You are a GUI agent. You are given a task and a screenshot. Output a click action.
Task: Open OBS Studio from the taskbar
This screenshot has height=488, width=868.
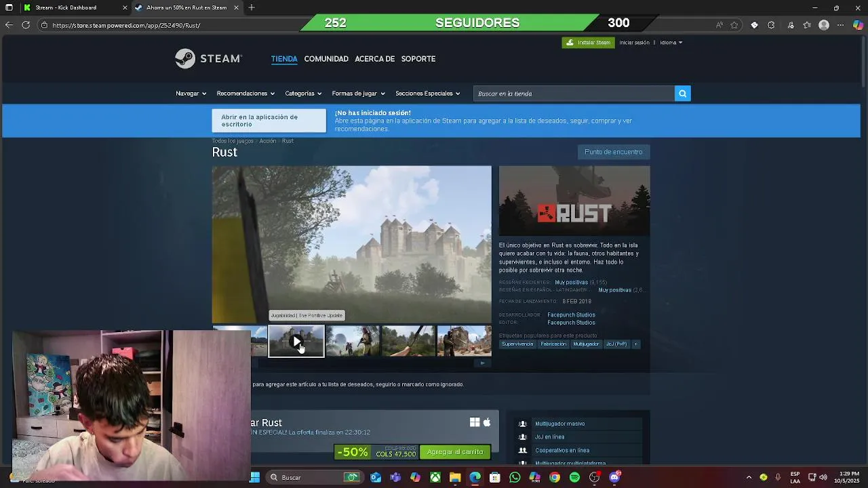point(595,477)
